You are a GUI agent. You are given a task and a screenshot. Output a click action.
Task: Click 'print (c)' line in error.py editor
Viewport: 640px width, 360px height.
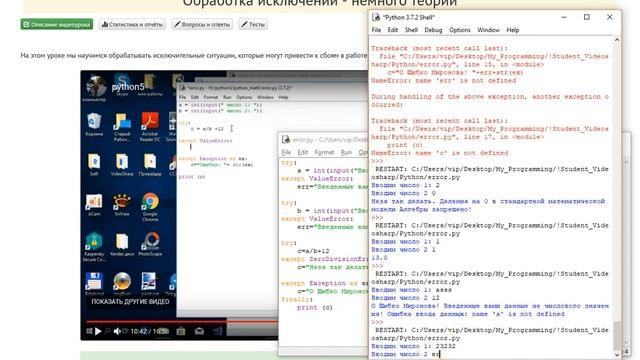[x=315, y=308]
